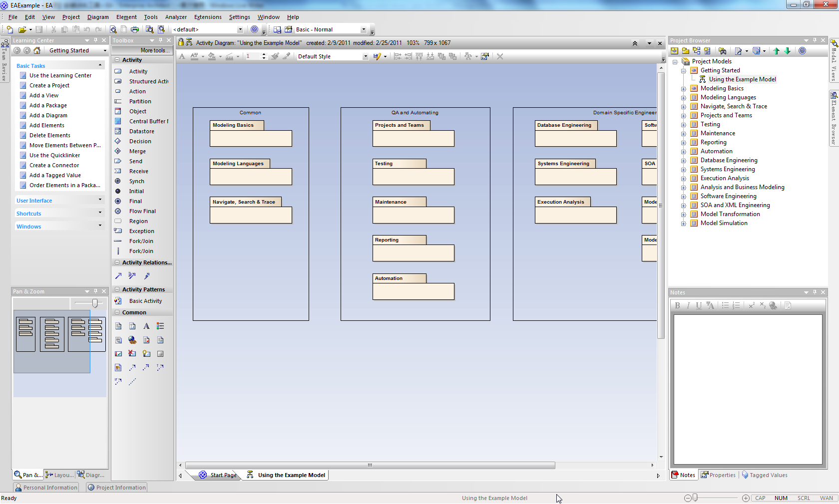Click the Italic button in Notes toolbar
Image resolution: width=839 pixels, height=504 pixels.
click(x=688, y=305)
